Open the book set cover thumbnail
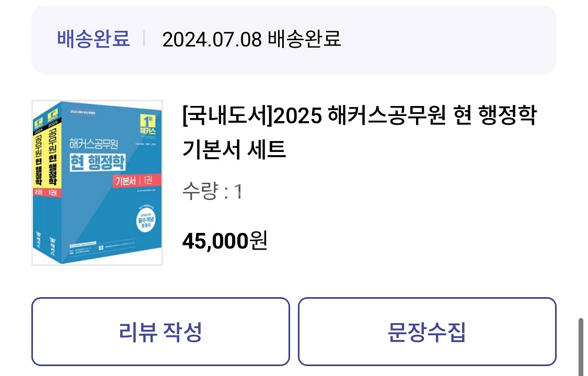 (x=97, y=183)
